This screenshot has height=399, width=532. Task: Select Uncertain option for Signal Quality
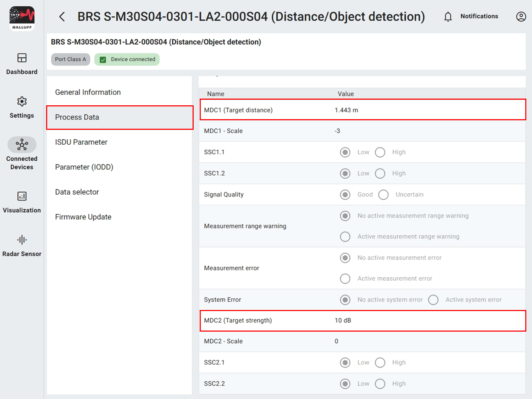tap(383, 195)
